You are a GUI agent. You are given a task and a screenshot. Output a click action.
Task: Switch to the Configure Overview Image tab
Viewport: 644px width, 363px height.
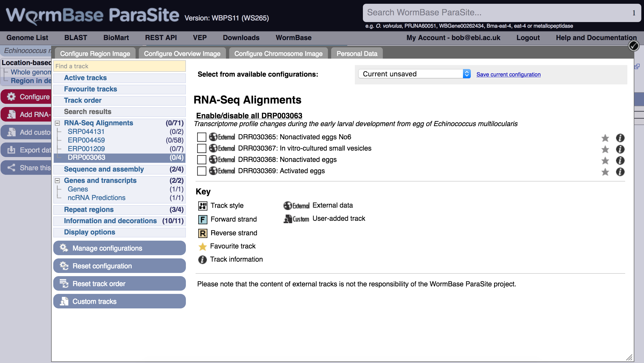(x=182, y=54)
